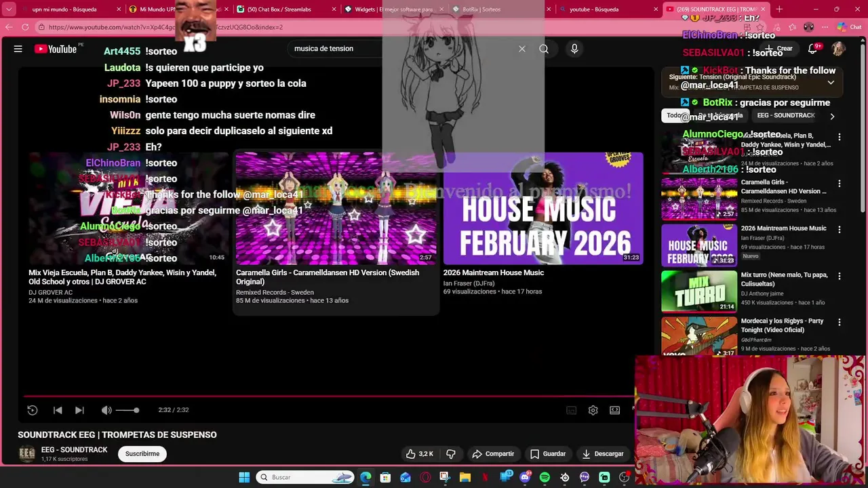Open options for the Caramella Girls sidebar video
This screenshot has width=868, height=488.
click(840, 184)
